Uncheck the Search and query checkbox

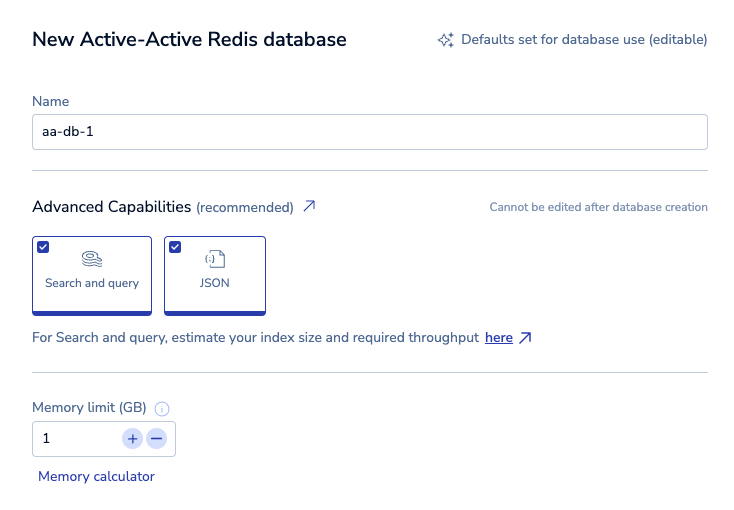tap(43, 247)
